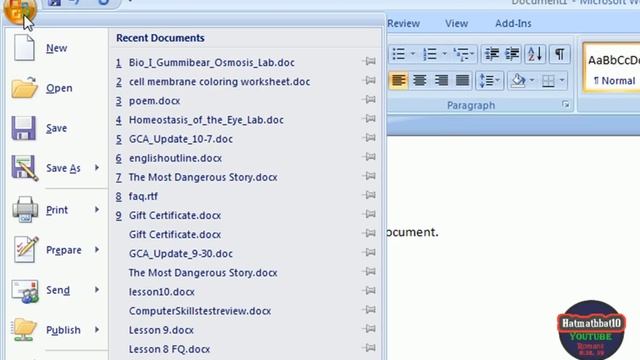This screenshot has height=360, width=640.
Task: Open recent file GCA_Update_10-7.doc
Action: [x=180, y=139]
